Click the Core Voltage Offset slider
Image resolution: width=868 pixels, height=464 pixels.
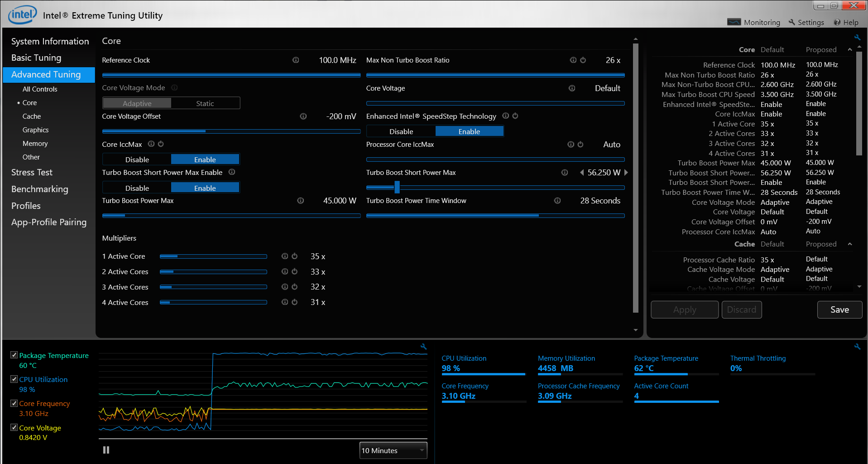coord(231,131)
